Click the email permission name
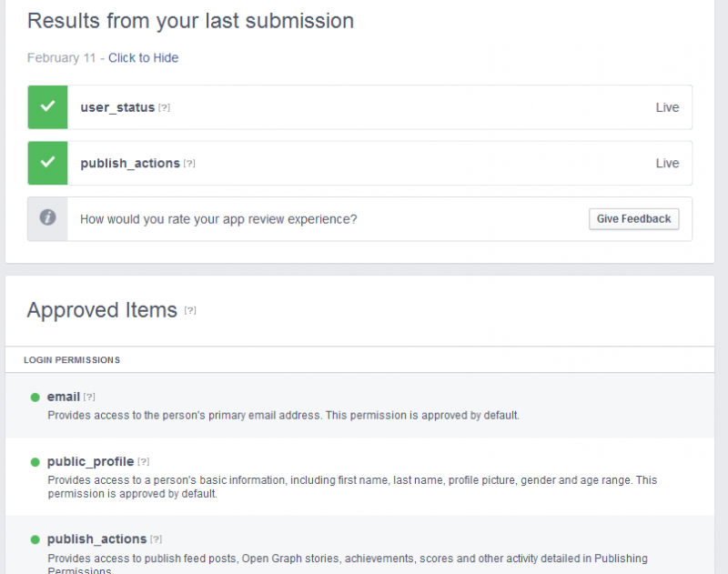The height and width of the screenshot is (574, 728). pos(64,397)
